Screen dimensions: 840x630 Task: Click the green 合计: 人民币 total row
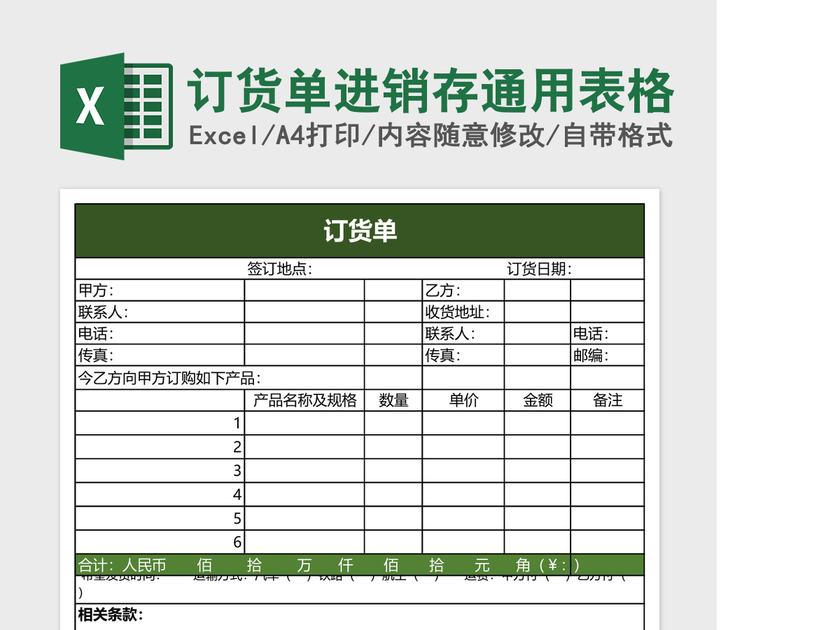[360, 565]
